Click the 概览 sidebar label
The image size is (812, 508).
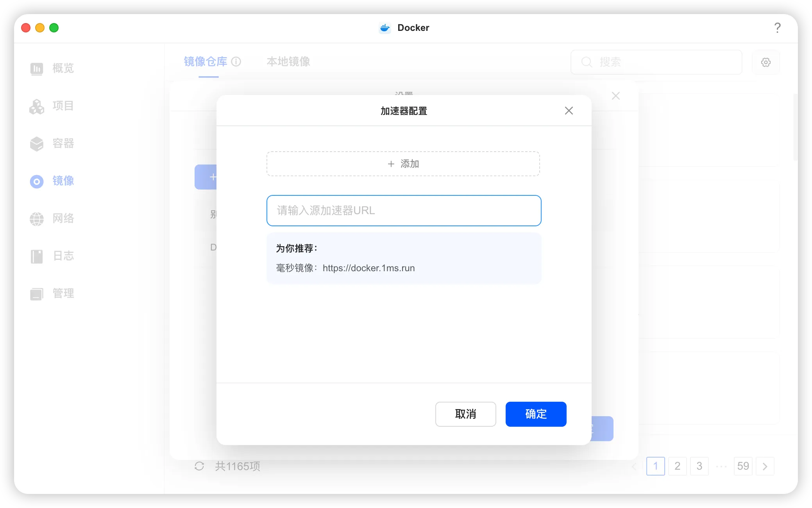[63, 68]
